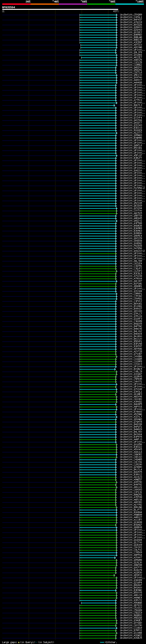
Task: Click the =100char. scale legend
Action: coord(109,642)
